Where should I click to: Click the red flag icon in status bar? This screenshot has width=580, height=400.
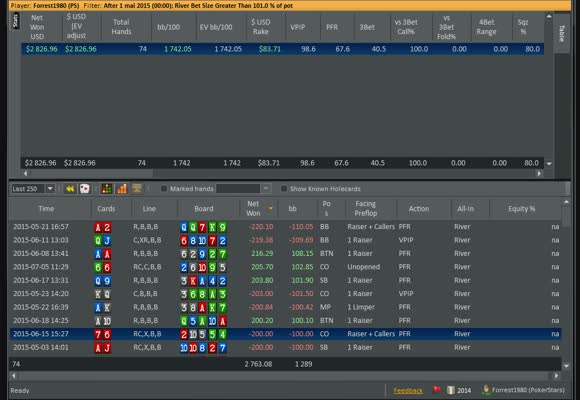[437, 390]
